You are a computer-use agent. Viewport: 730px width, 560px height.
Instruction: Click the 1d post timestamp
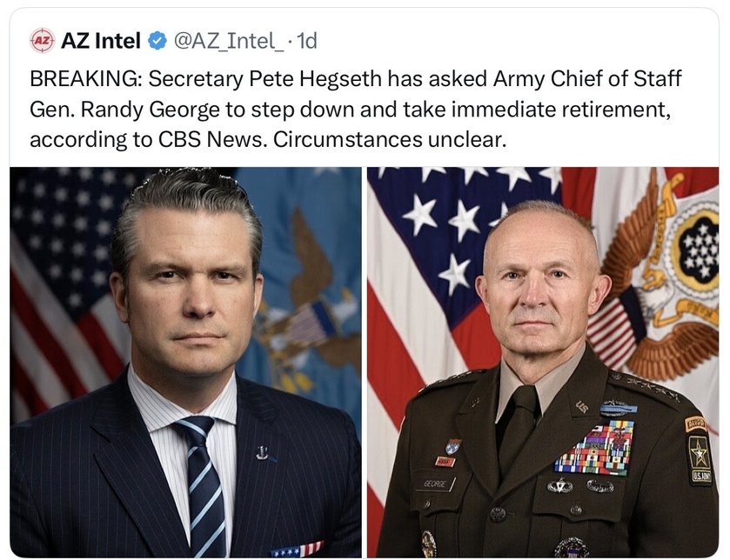(307, 40)
